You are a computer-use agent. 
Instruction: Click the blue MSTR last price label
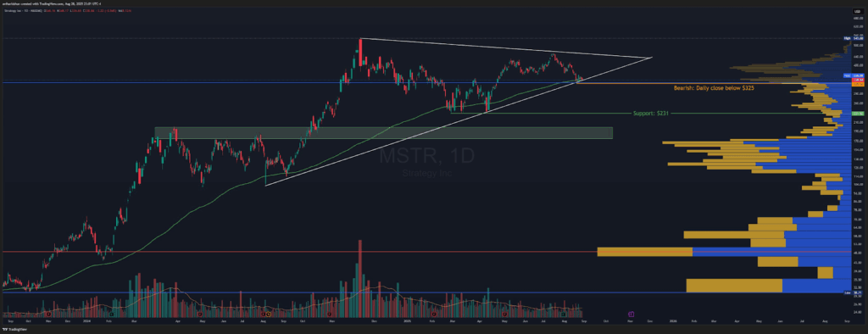pyautogui.click(x=854, y=75)
